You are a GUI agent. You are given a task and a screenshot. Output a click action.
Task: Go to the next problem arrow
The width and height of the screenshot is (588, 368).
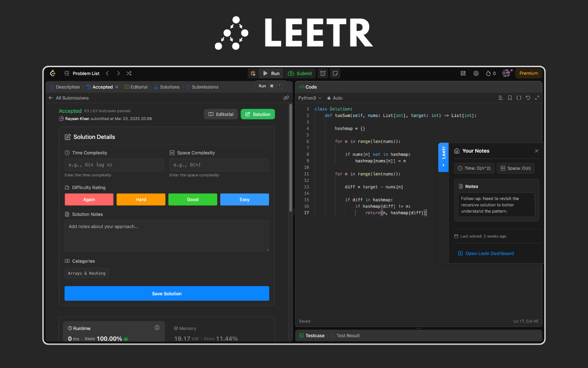pos(118,73)
